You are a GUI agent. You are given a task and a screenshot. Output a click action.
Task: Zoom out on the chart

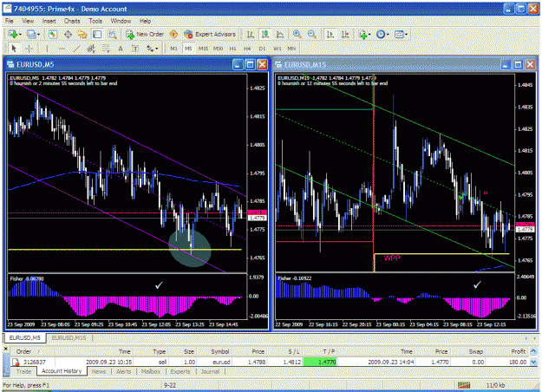click(x=312, y=34)
